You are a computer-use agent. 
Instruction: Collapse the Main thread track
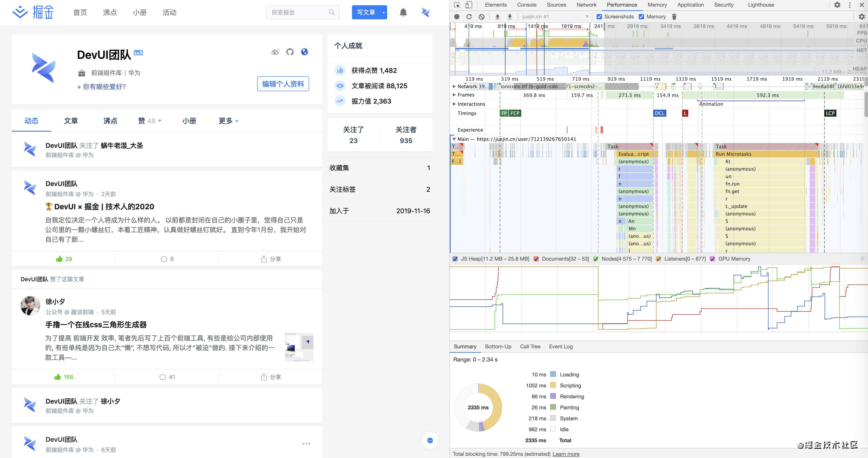click(x=454, y=139)
